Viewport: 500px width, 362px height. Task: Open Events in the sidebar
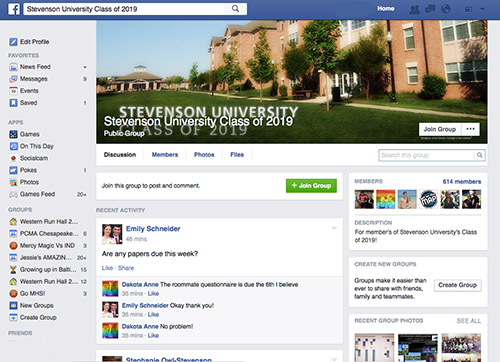[x=29, y=91]
